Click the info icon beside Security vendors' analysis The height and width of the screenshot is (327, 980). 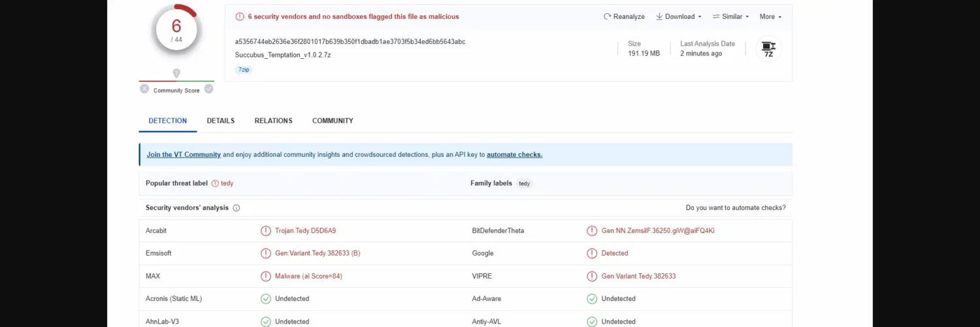click(237, 208)
